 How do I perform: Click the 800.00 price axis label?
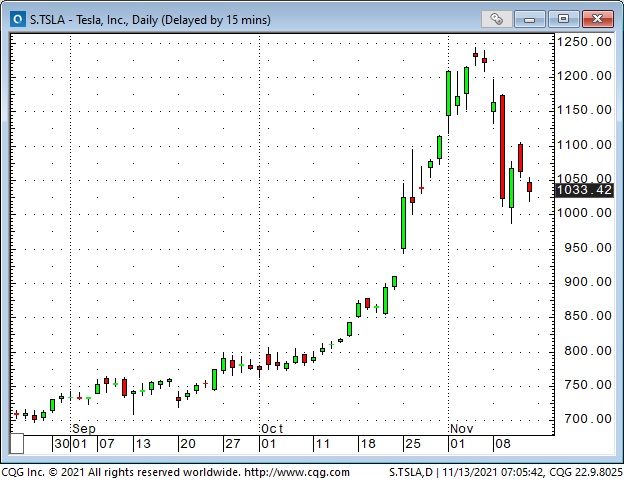pos(588,351)
